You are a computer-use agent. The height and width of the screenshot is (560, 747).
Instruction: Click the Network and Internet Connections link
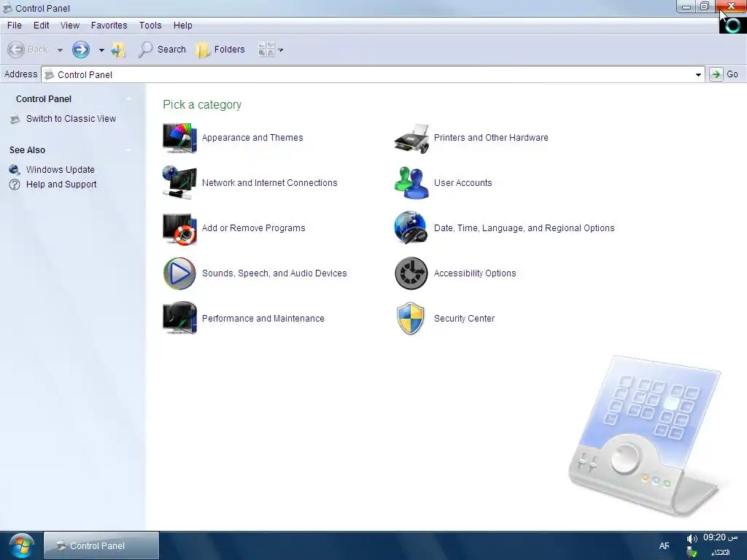[270, 183]
